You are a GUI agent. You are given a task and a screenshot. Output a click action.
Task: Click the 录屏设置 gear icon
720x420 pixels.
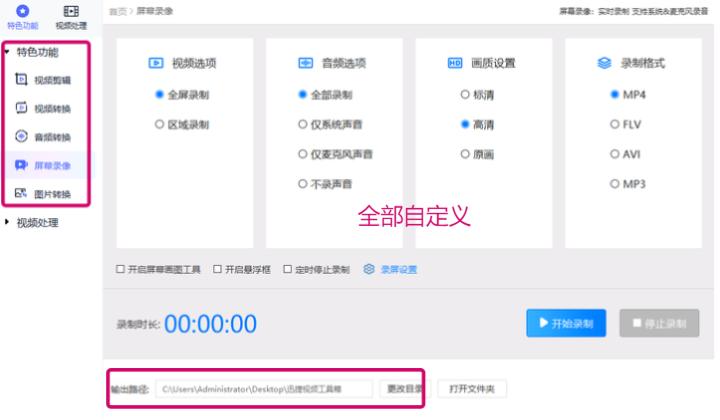[369, 269]
